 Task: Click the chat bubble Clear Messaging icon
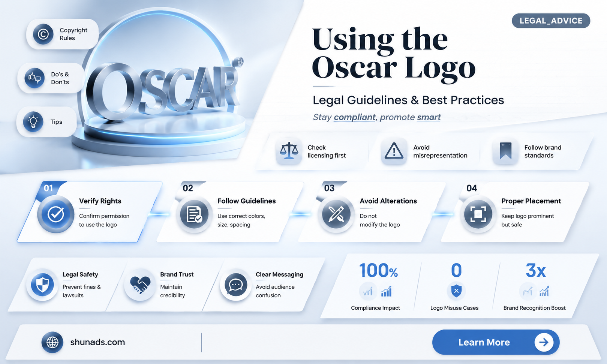pos(236,285)
